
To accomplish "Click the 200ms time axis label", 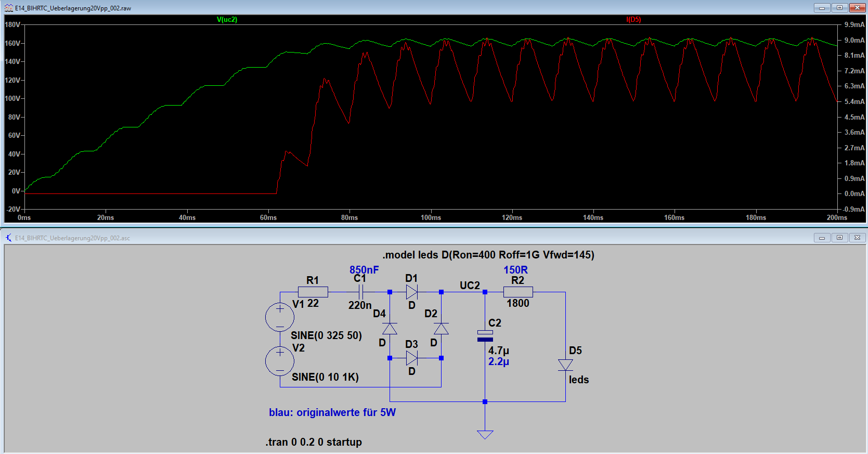I will 837,217.
